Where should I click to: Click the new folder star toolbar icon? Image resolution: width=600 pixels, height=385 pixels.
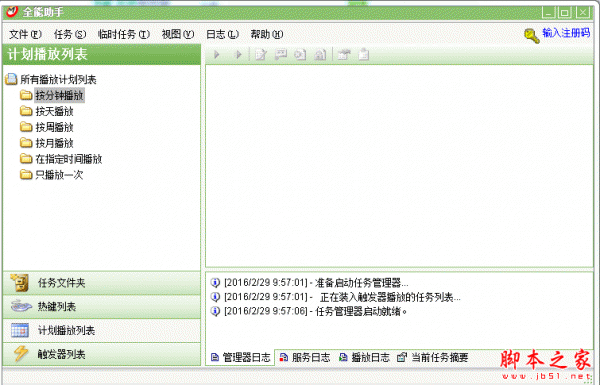344,55
